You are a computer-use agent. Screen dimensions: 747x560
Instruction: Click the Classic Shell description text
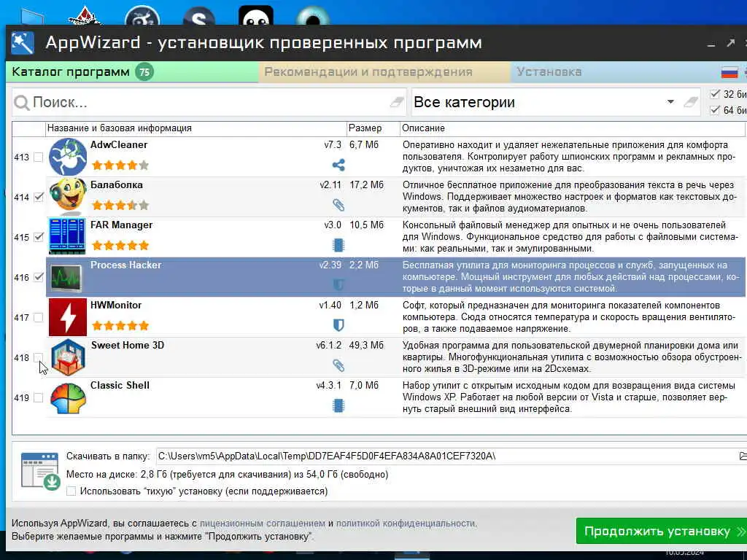pyautogui.click(x=569, y=397)
